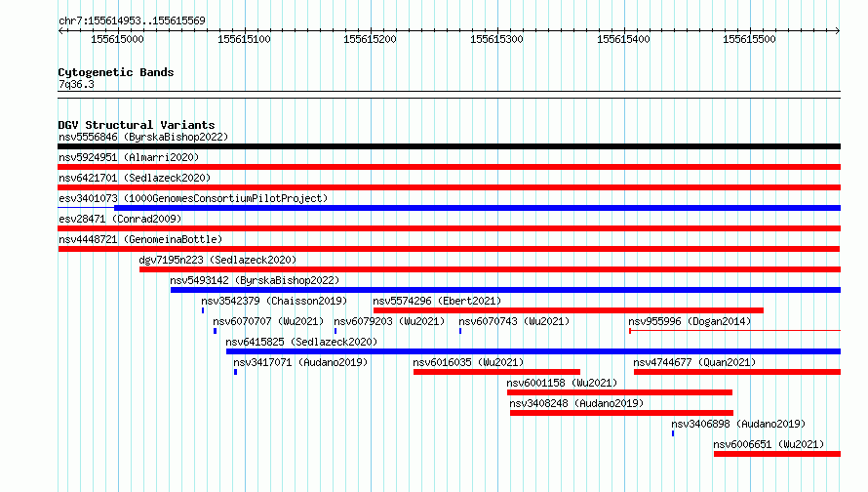Select the red nsv3408248 variant bar
Screen dimensions: 868x492
click(x=621, y=413)
